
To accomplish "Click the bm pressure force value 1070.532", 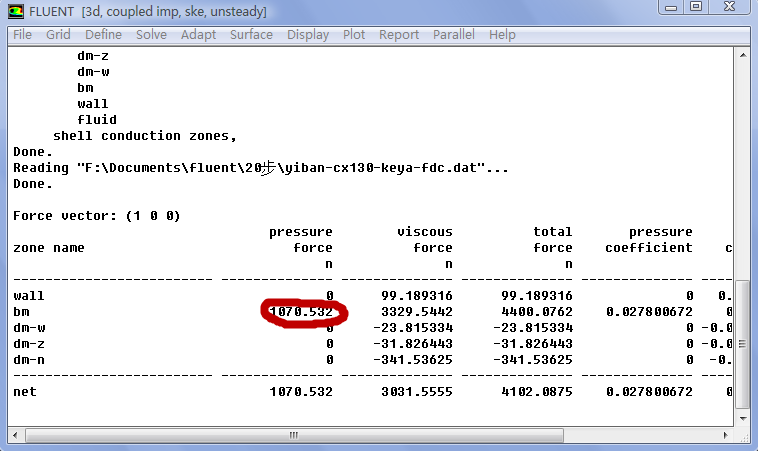I will pyautogui.click(x=301, y=312).
